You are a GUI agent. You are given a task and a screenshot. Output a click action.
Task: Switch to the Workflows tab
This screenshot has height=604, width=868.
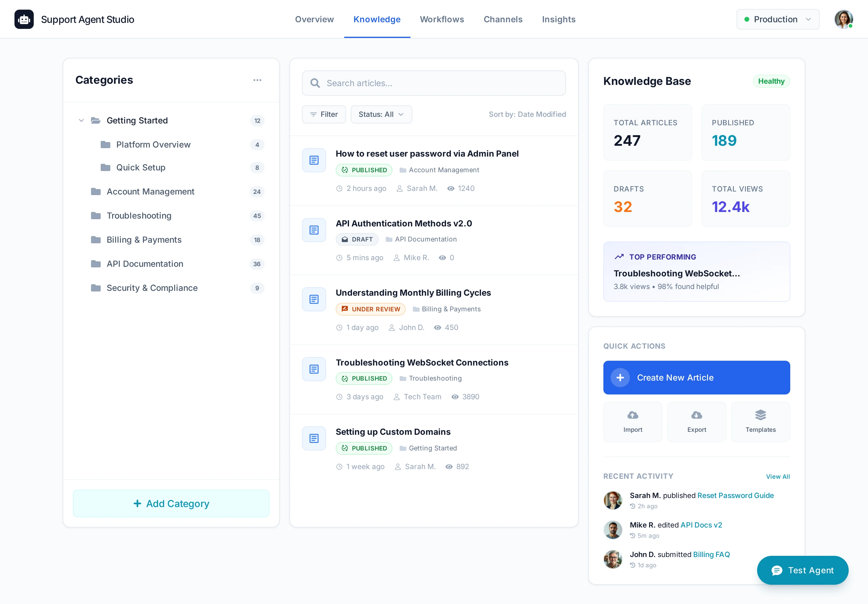click(x=442, y=19)
